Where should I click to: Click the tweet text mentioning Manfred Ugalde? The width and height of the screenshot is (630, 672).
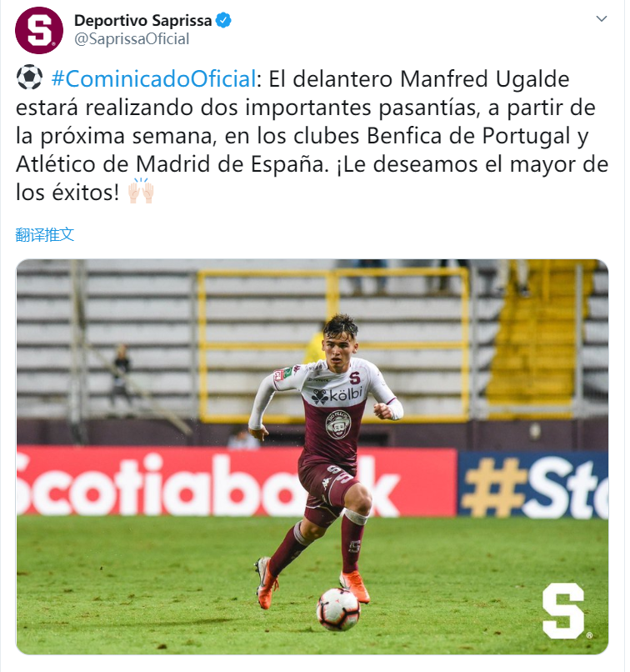312,135
